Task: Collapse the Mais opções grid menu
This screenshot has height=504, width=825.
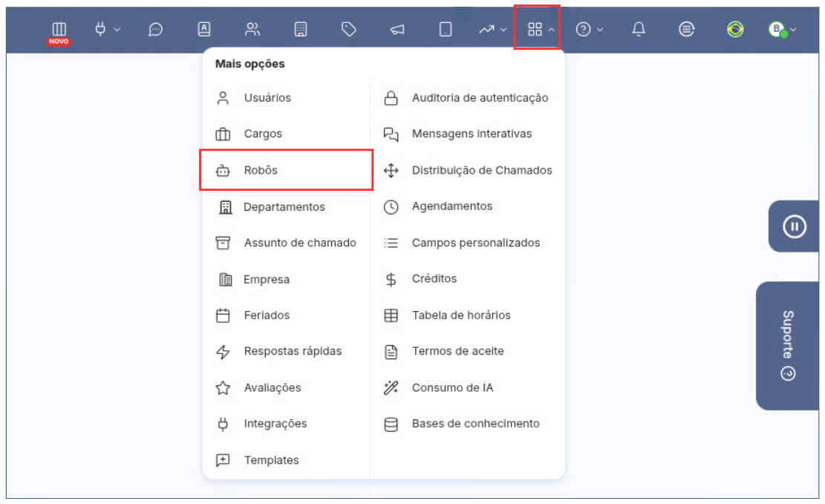Action: [x=540, y=29]
